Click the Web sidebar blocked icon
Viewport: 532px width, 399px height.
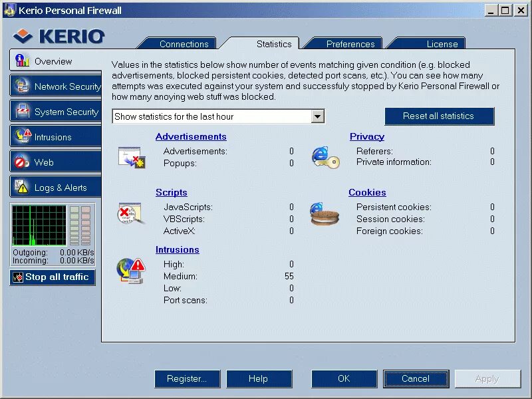point(22,162)
